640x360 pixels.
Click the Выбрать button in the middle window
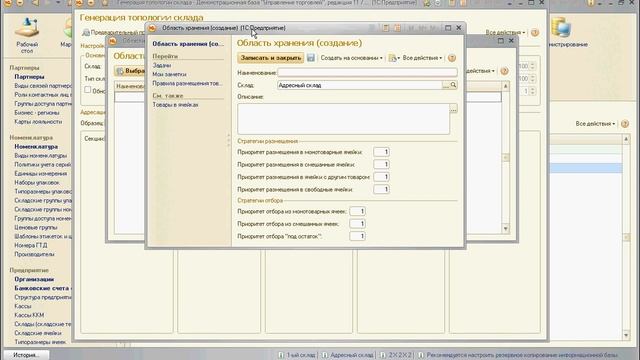130,71
